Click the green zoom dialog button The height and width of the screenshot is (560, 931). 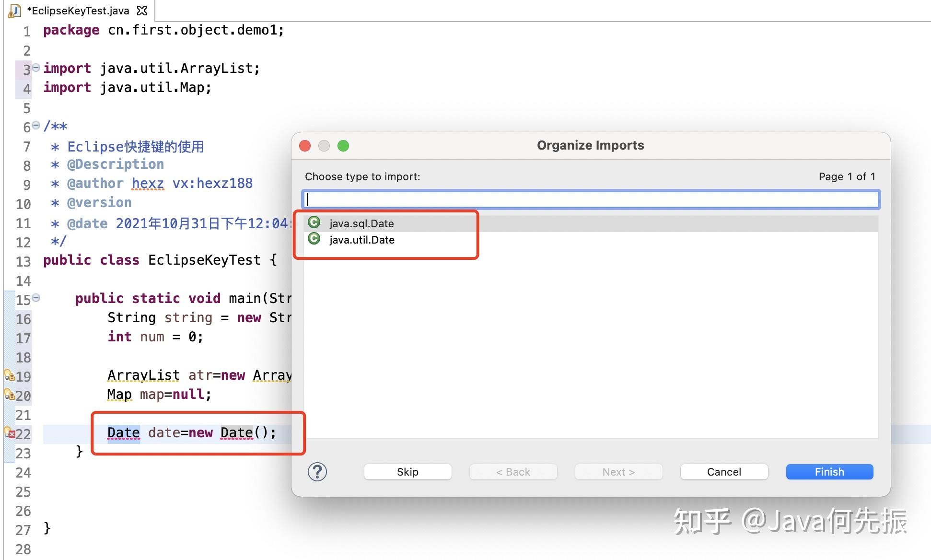[x=343, y=146]
